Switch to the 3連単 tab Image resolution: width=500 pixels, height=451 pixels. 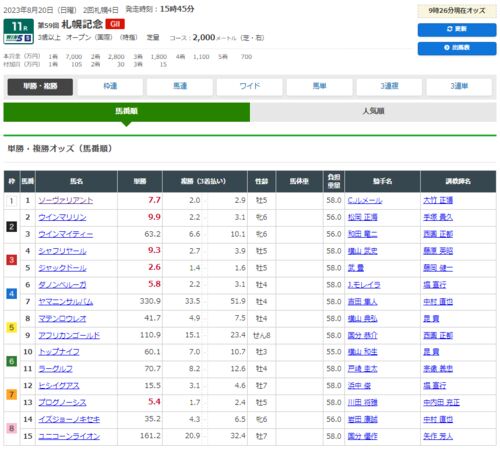pyautogui.click(x=459, y=87)
